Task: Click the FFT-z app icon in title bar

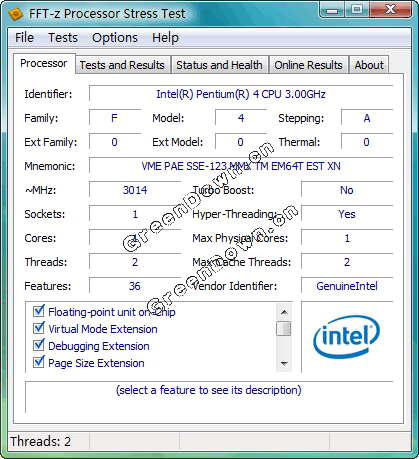Action: tap(15, 14)
